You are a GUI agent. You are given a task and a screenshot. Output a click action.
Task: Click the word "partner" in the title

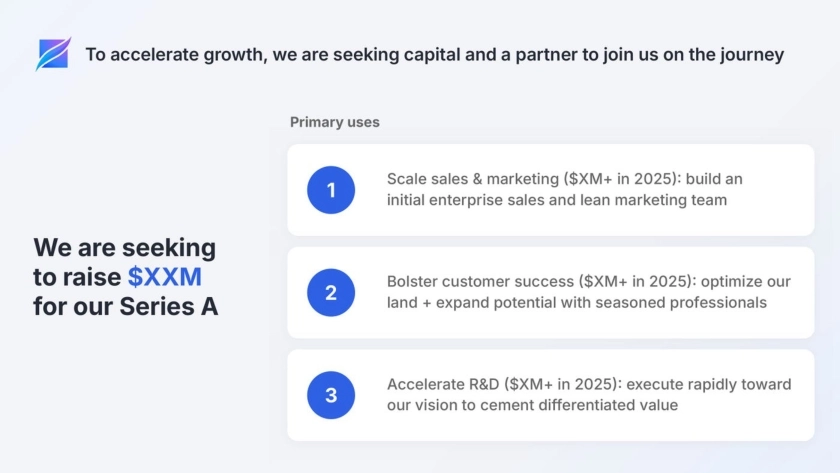pyautogui.click(x=548, y=54)
